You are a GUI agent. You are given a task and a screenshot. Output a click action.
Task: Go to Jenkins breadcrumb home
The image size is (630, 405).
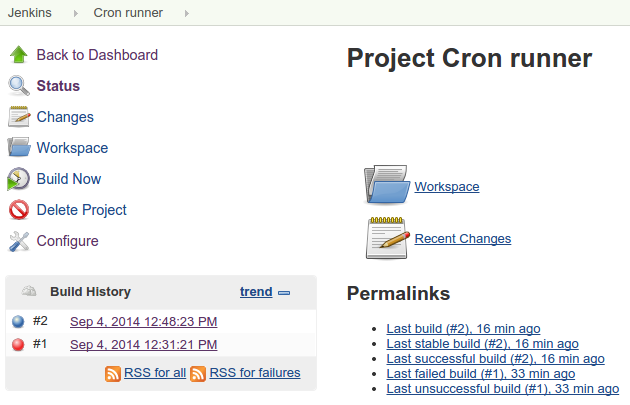[30, 13]
